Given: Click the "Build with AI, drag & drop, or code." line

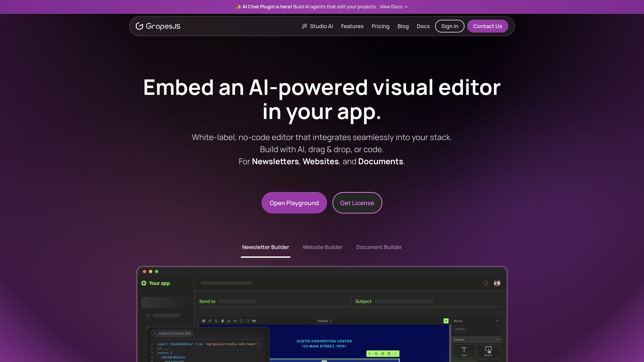Looking at the screenshot, I should tap(322, 149).
